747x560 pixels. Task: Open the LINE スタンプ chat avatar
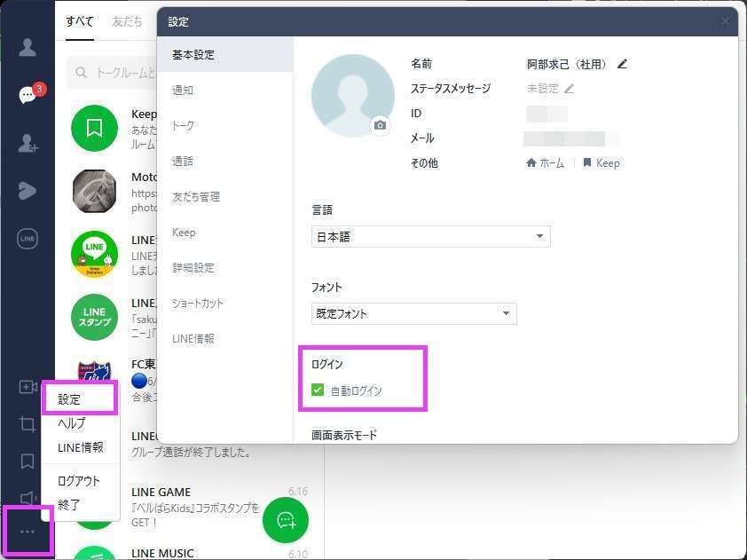pos(94,317)
